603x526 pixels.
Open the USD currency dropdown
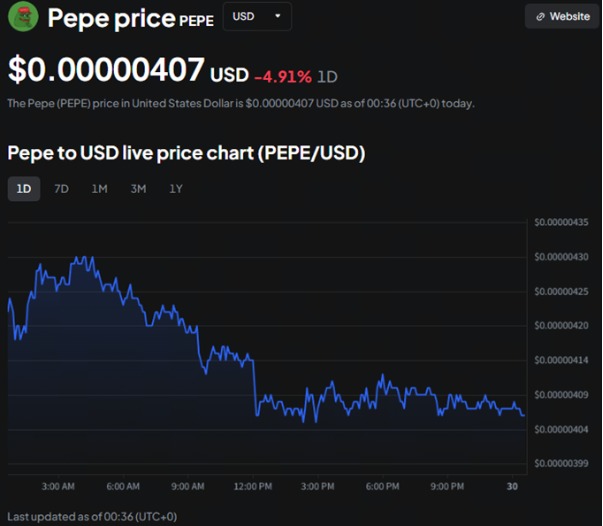pyautogui.click(x=257, y=16)
